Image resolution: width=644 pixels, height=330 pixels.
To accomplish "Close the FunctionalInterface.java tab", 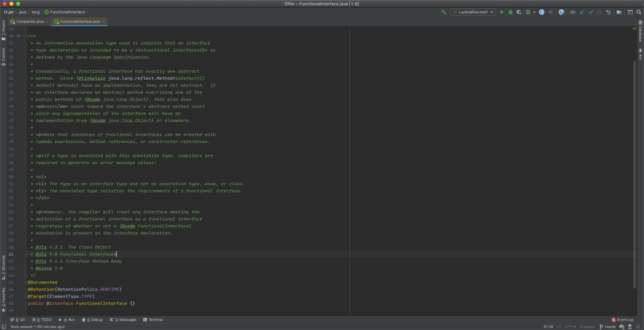I will tap(103, 21).
